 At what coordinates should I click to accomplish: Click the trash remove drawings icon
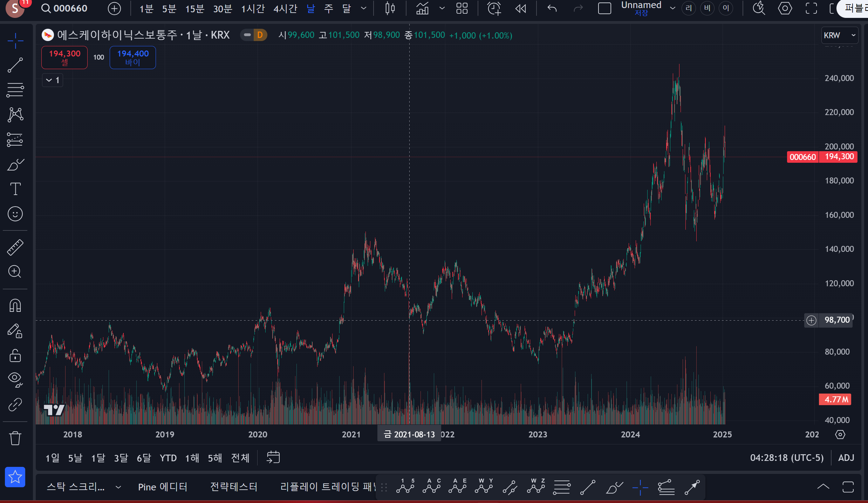click(x=15, y=438)
